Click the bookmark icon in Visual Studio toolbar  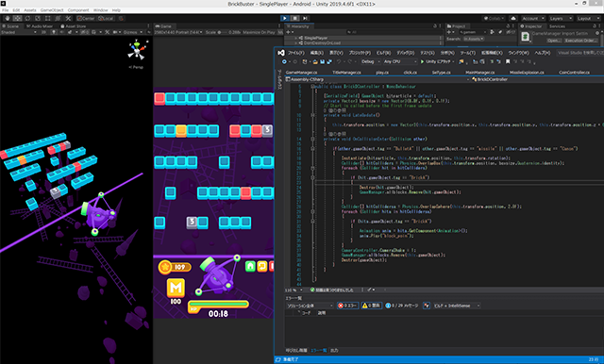(x=508, y=61)
